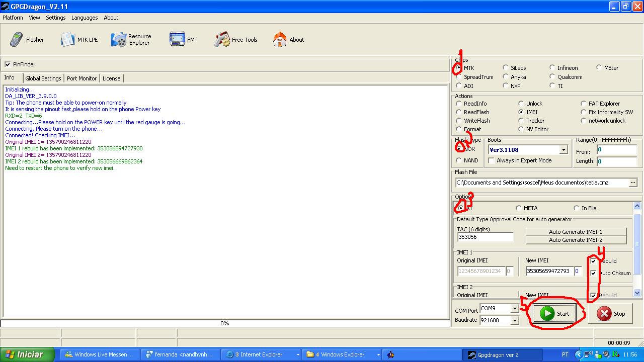Screen dimensions: 644x362
Task: Open the Languages menu
Action: click(x=85, y=18)
